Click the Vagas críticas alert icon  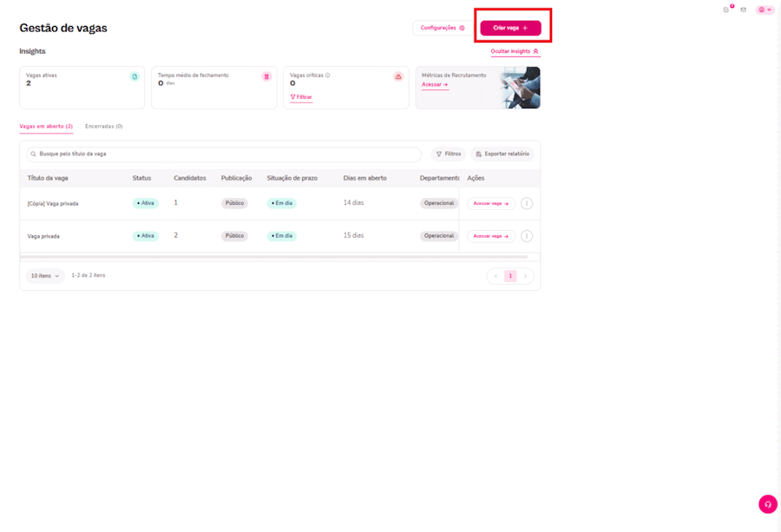[398, 76]
